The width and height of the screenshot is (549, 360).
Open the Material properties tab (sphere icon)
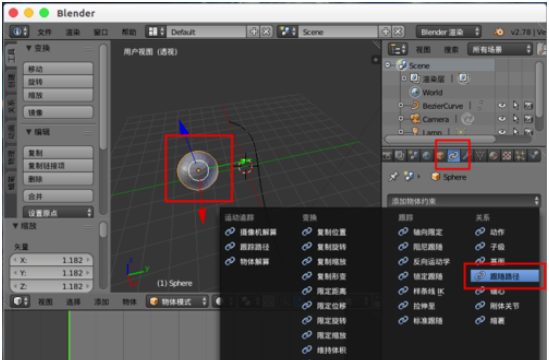point(493,155)
